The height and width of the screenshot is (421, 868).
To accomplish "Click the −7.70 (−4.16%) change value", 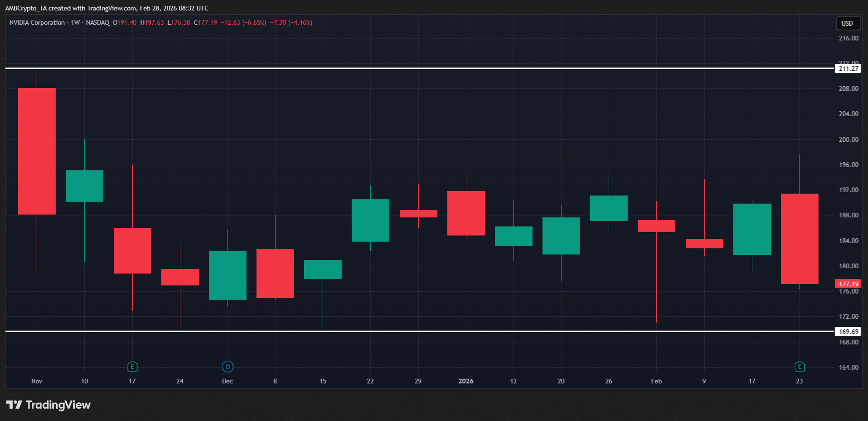I will point(291,22).
